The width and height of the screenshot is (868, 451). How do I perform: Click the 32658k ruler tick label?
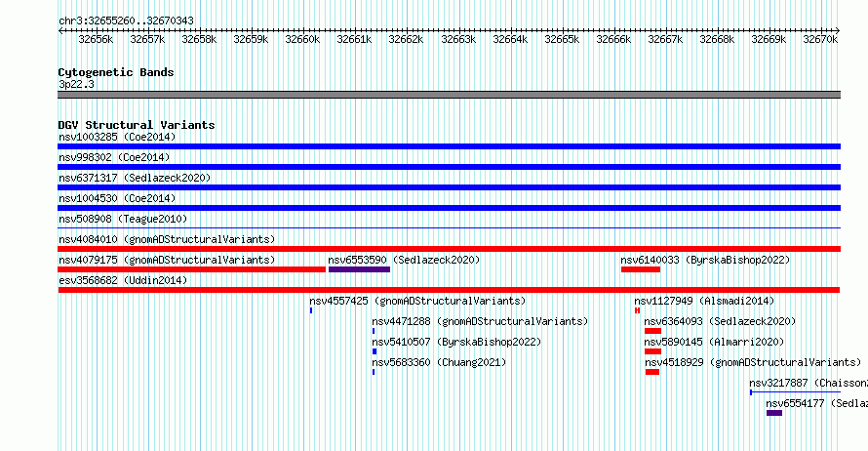click(199, 39)
